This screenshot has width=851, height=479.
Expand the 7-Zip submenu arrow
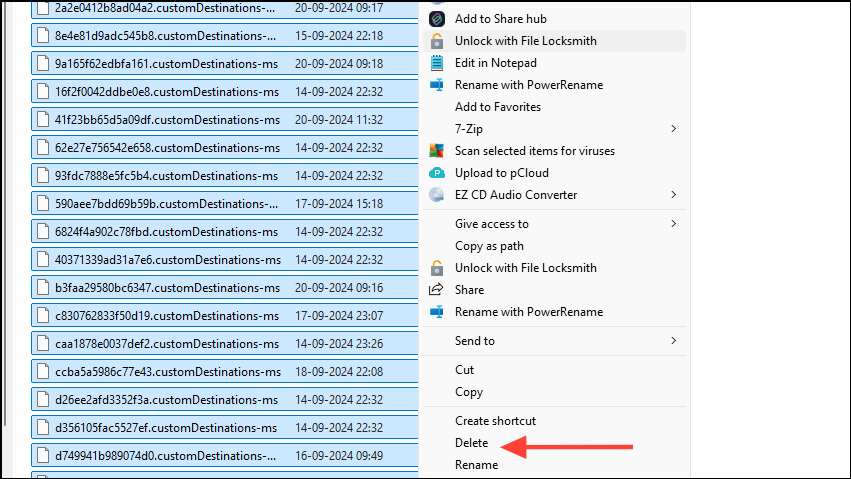pos(674,129)
